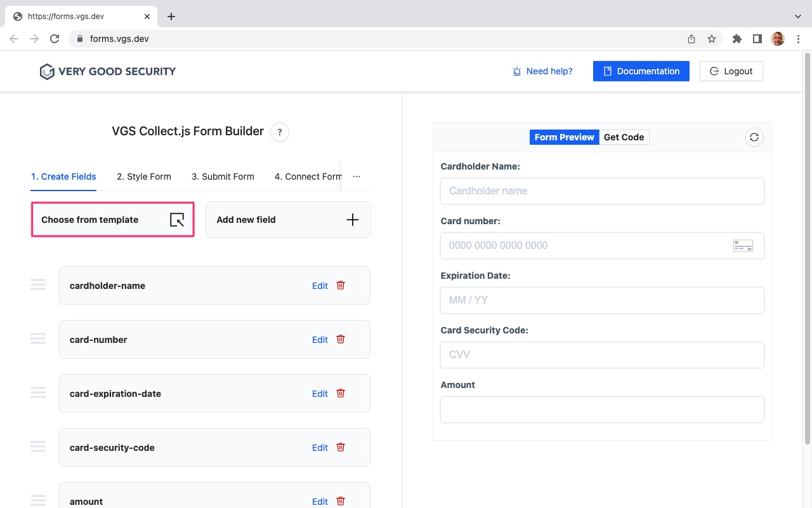This screenshot has height=508, width=812.
Task: Click the browser reload icon
Action: 55,39
